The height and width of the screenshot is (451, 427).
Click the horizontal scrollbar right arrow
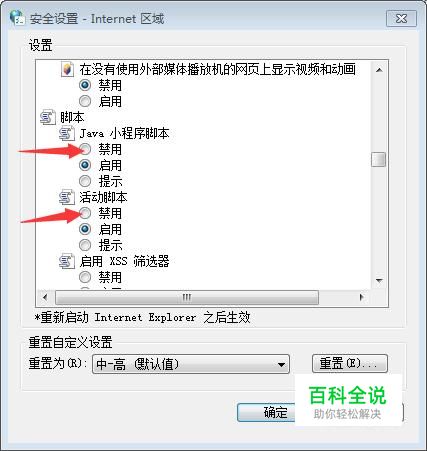click(361, 297)
